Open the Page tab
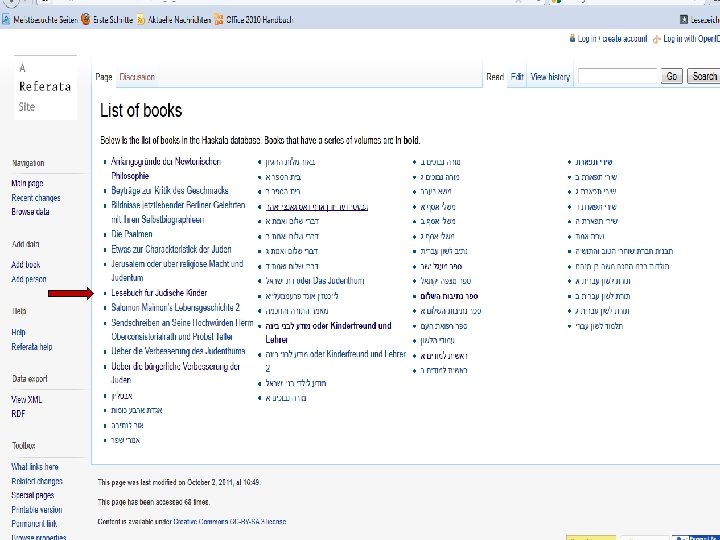This screenshot has height=540, width=720. (104, 77)
